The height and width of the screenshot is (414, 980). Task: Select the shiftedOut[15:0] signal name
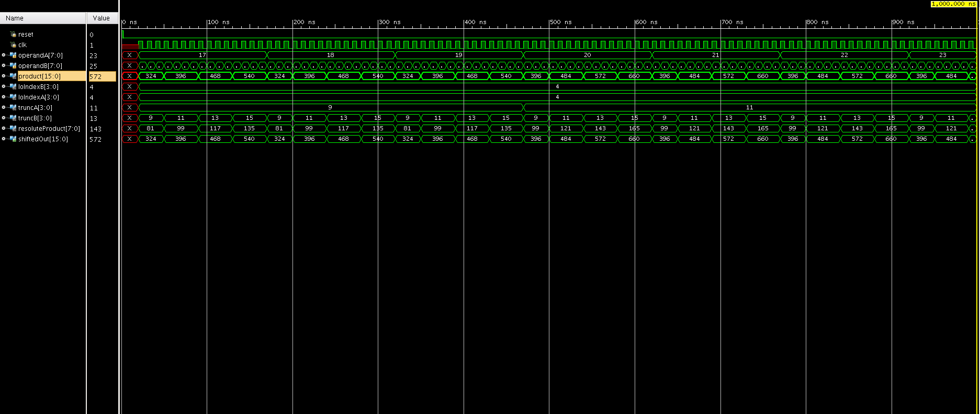43,139
